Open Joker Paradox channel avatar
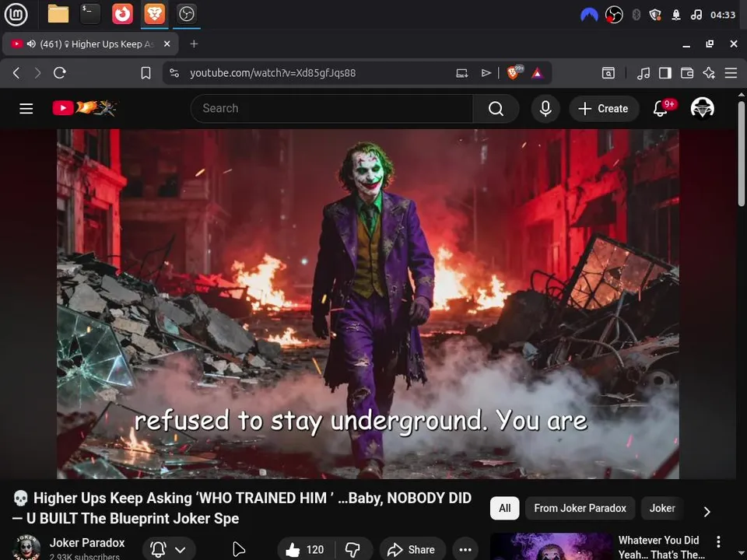747x560 pixels. (x=26, y=548)
